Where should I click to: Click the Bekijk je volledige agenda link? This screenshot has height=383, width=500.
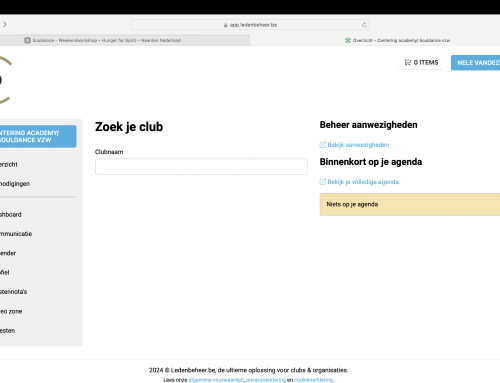pos(363,182)
